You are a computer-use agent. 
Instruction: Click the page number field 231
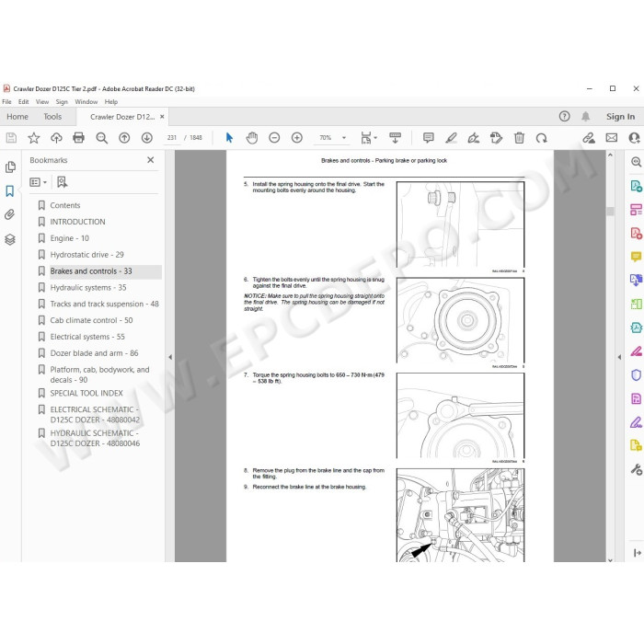click(x=172, y=138)
